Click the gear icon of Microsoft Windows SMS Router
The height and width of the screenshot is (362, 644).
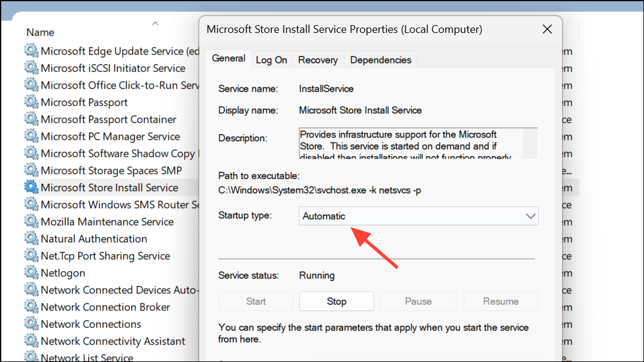(31, 204)
